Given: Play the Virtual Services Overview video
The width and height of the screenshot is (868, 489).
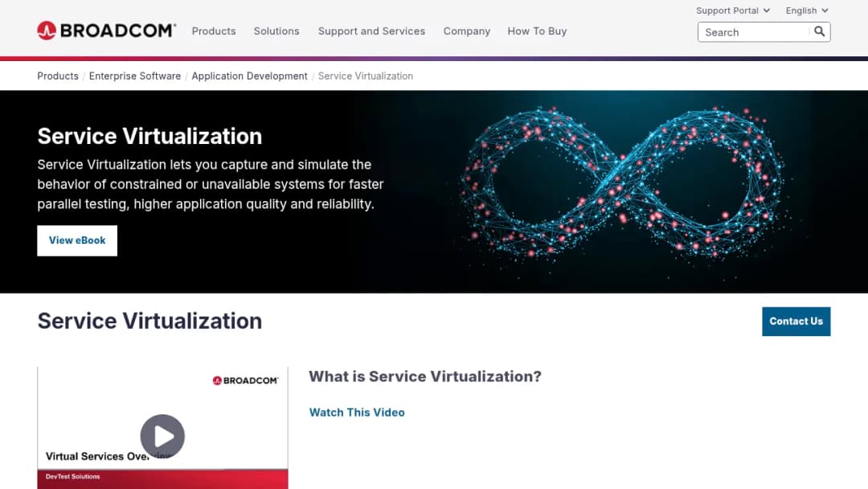Looking at the screenshot, I should pyautogui.click(x=162, y=437).
